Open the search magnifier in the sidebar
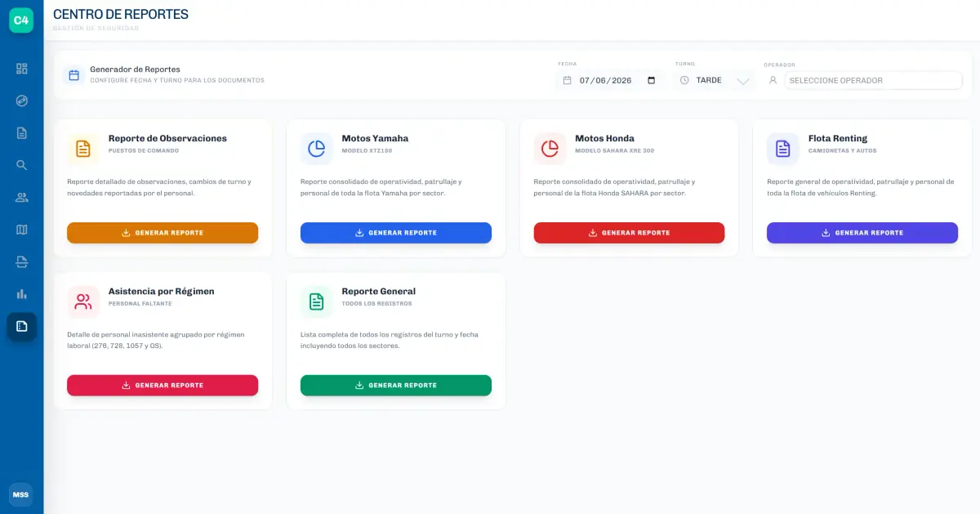 tap(22, 165)
